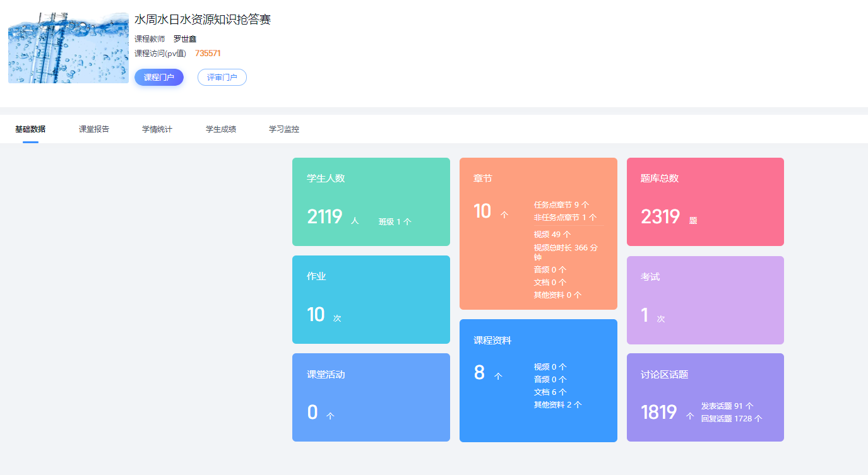Click the 章节 count of 10
Viewport: 868px width, 475px height.
coord(482,211)
